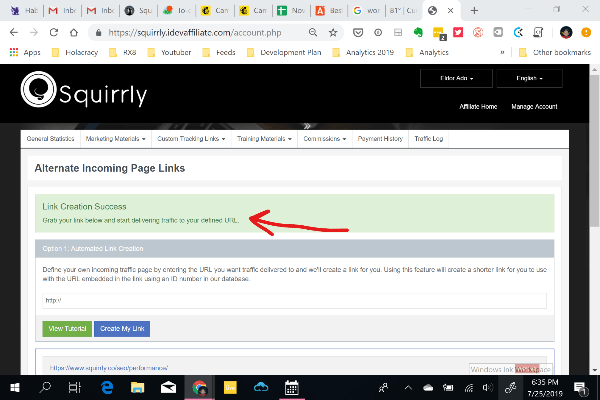Open the Windows Start menu
The height and width of the screenshot is (400, 600).
coord(15,388)
